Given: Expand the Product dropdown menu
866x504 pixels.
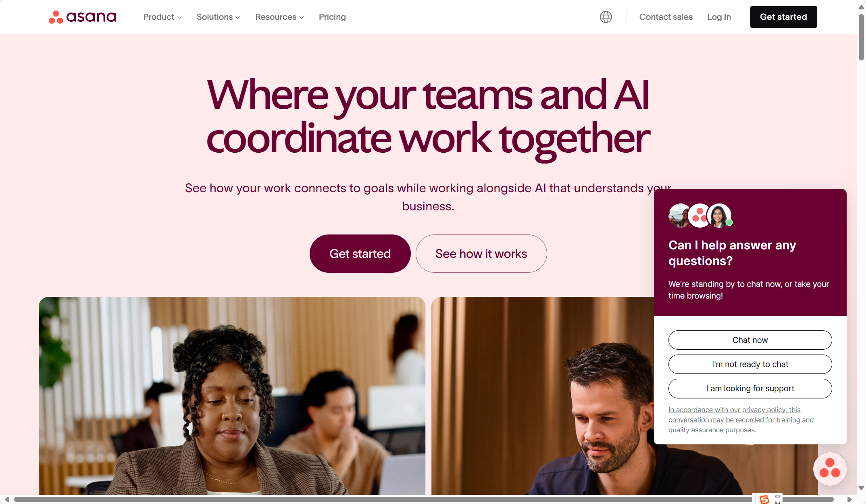Looking at the screenshot, I should click(x=162, y=17).
